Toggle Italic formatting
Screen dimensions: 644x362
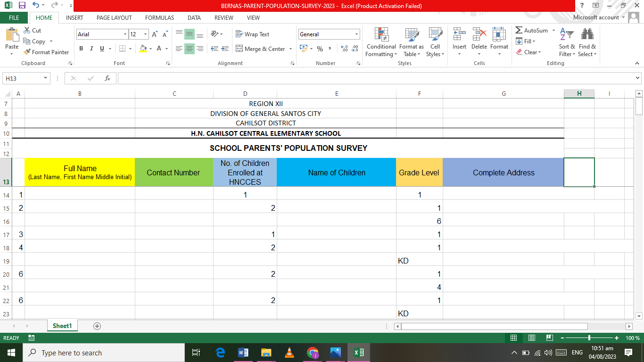click(91, 49)
